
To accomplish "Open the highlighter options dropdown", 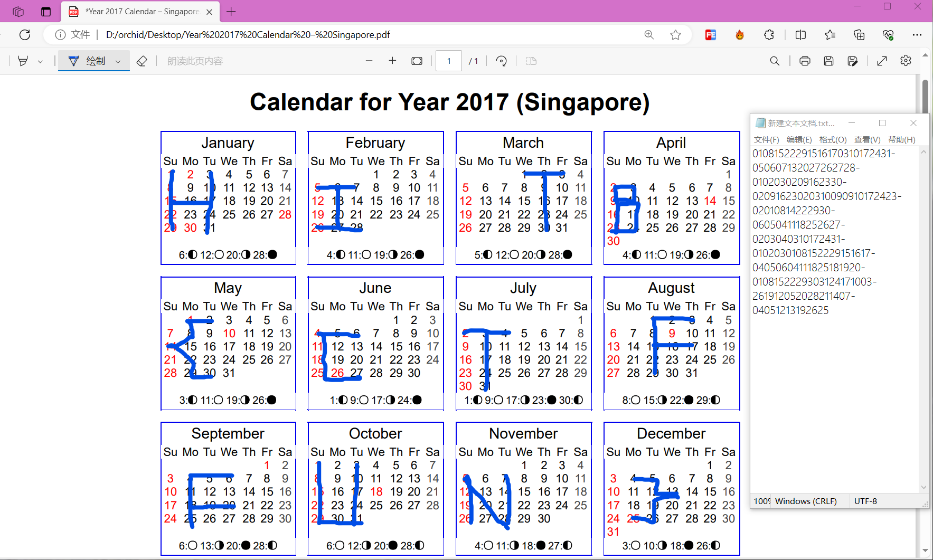I will pos(40,61).
